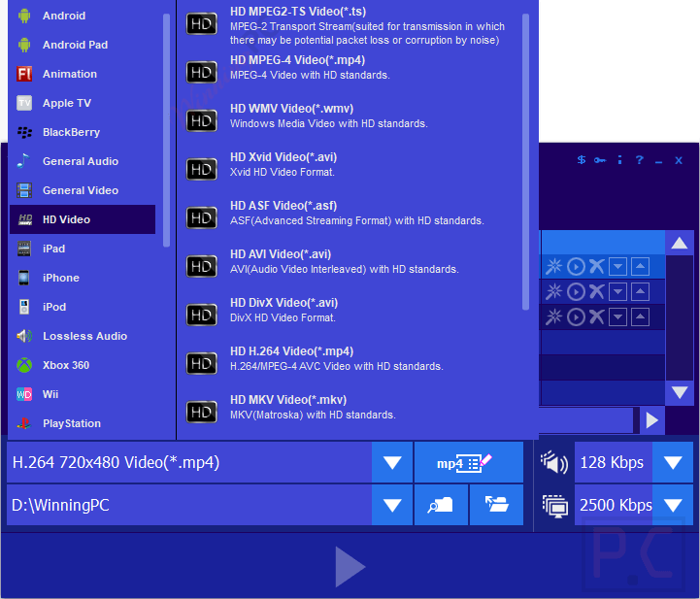Click the HD icon beside HD MKV Video
Image resolution: width=700 pixels, height=599 pixels.
[x=201, y=412]
